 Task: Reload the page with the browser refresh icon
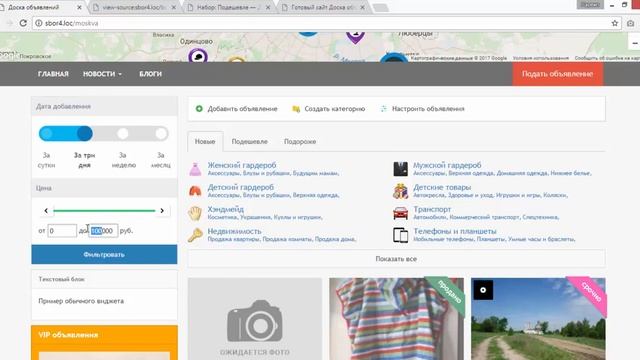[23, 23]
